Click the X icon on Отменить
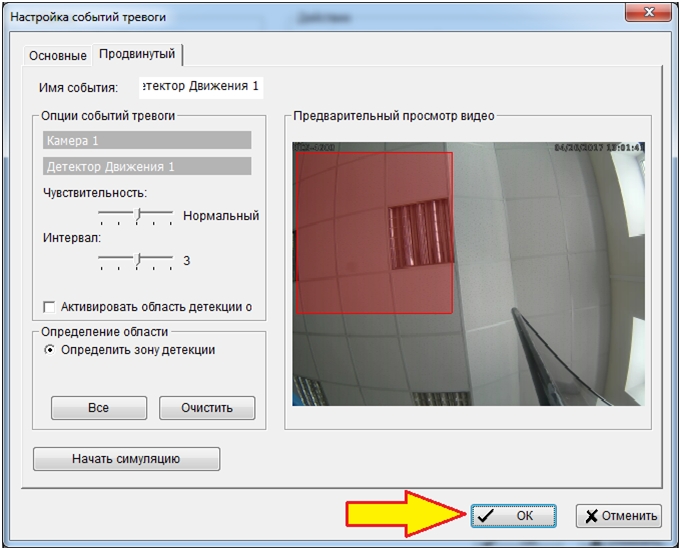Screen dimensions: 681x550 (x=592, y=516)
